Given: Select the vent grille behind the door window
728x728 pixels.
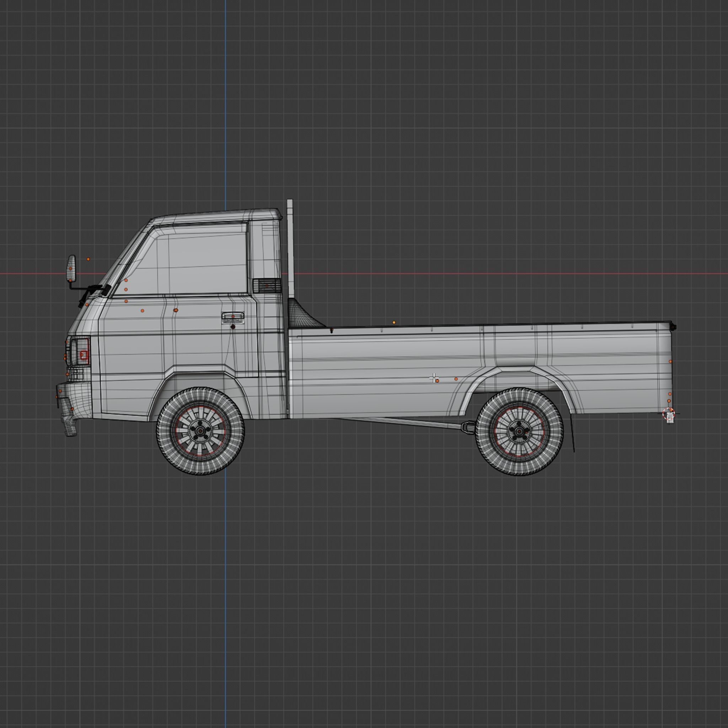Looking at the screenshot, I should click(x=267, y=286).
